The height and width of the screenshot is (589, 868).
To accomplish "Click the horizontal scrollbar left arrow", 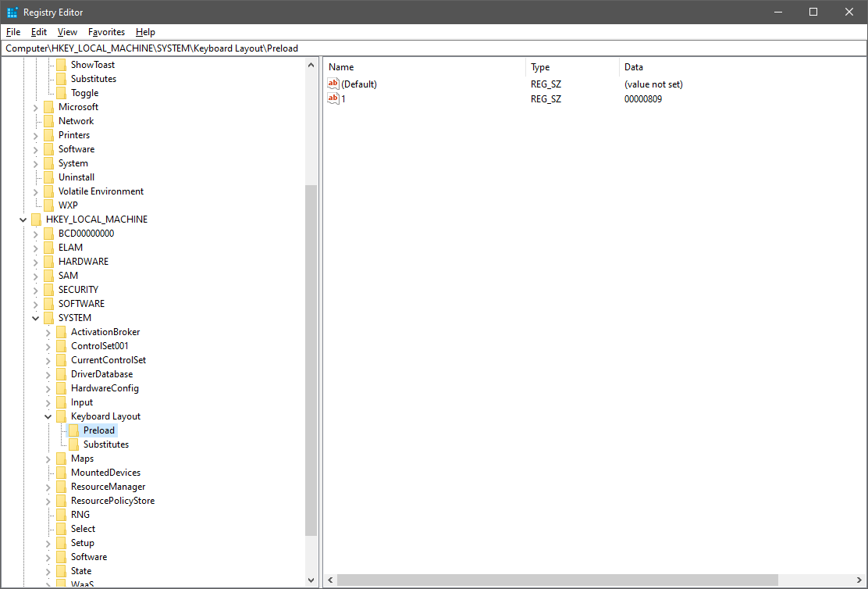I will (x=330, y=580).
